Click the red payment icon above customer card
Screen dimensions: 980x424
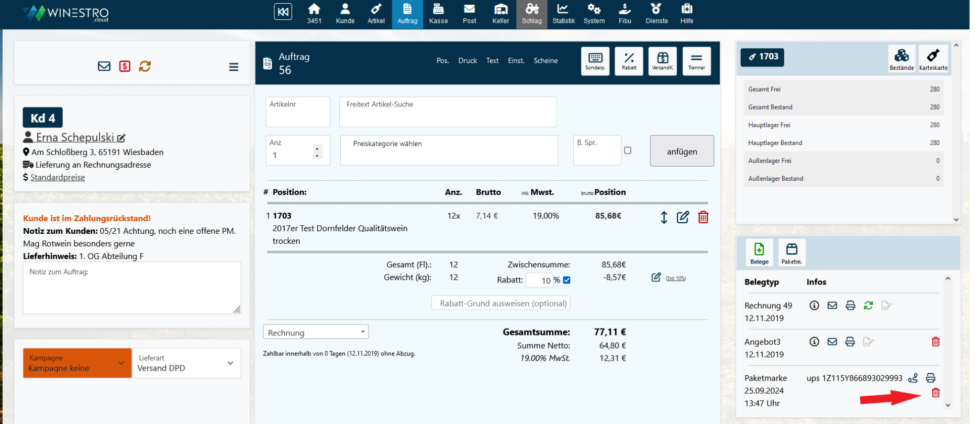pyautogui.click(x=125, y=66)
